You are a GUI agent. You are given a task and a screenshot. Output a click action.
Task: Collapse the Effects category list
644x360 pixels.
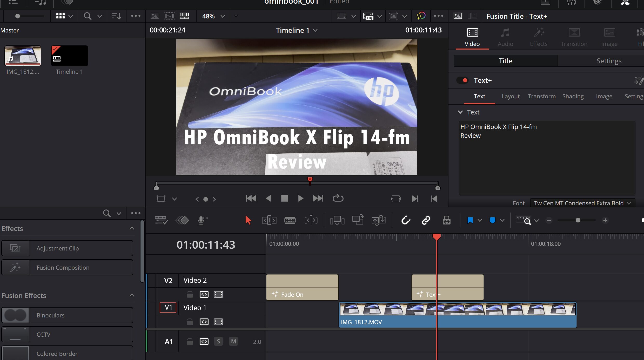[x=132, y=228]
